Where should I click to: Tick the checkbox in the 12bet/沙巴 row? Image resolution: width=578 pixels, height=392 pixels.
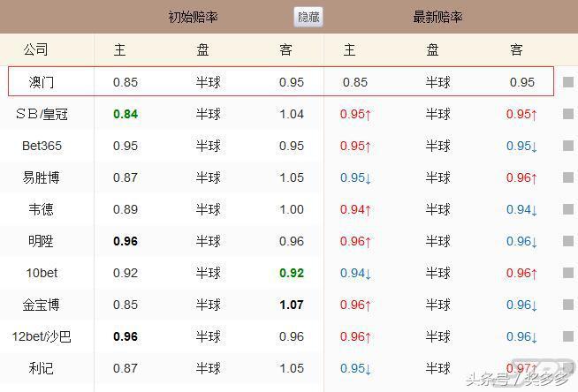[568, 336]
